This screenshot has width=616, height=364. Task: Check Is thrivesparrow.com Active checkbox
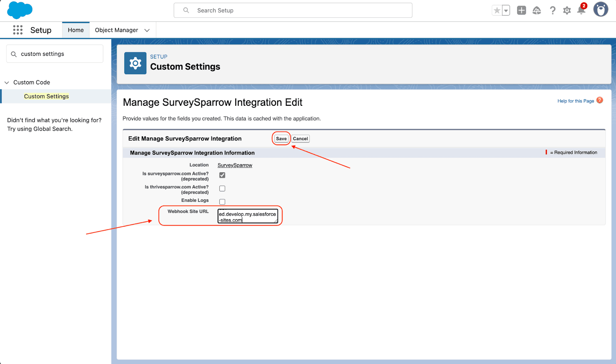click(222, 189)
